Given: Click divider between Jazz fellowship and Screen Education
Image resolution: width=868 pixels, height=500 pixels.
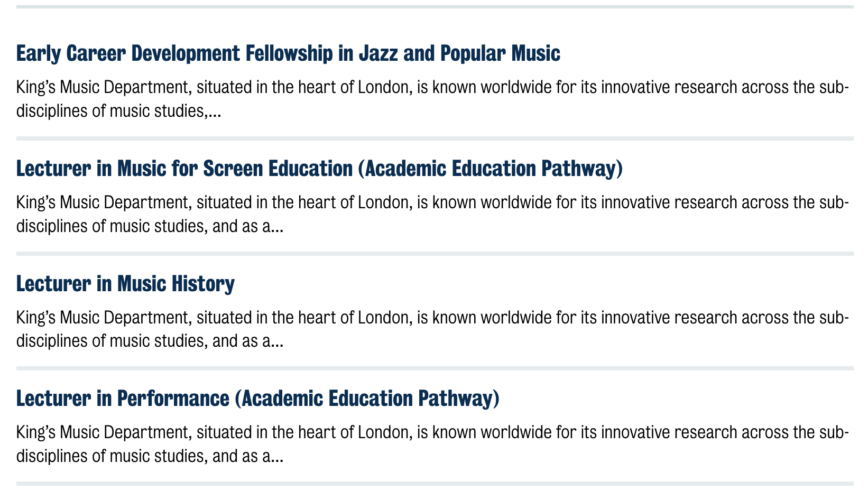Looking at the screenshot, I should coord(435,138).
